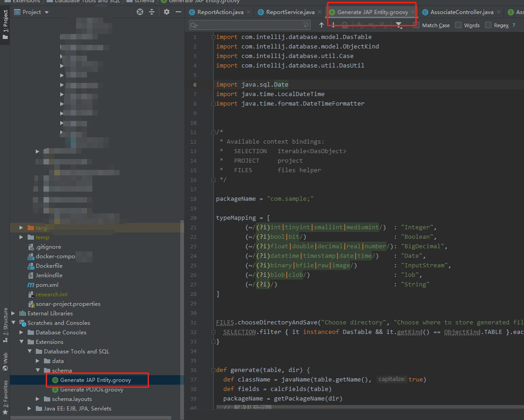Locate the opened file in Project tree
The width and height of the screenshot is (524, 420).
(140, 12)
